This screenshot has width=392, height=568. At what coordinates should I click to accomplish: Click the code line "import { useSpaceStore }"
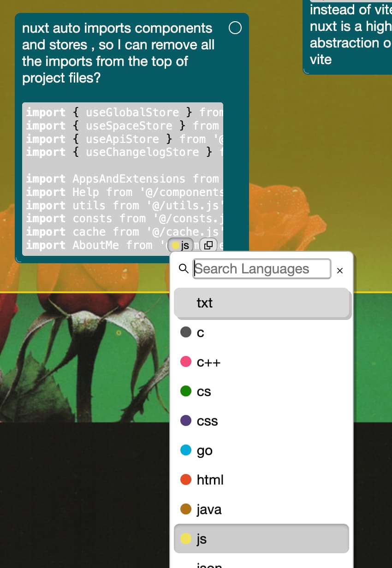106,125
